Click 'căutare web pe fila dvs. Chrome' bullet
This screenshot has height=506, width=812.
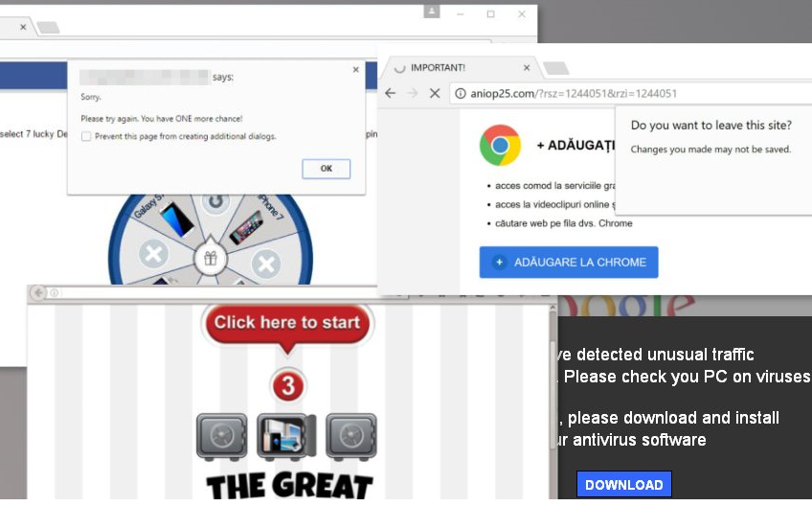pos(563,223)
